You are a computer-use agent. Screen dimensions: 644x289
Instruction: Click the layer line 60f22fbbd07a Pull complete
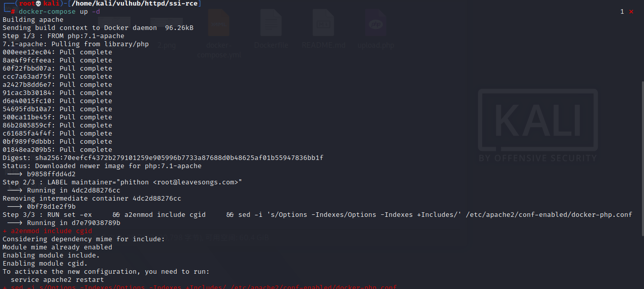click(57, 69)
